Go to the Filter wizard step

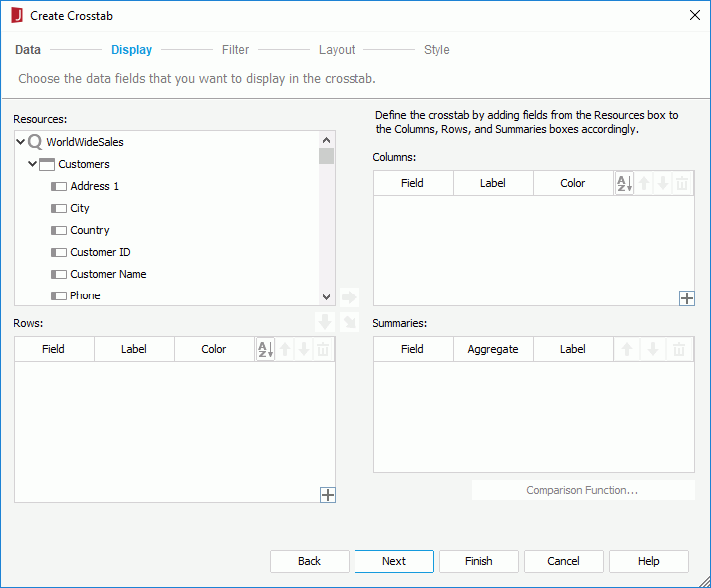(x=235, y=49)
